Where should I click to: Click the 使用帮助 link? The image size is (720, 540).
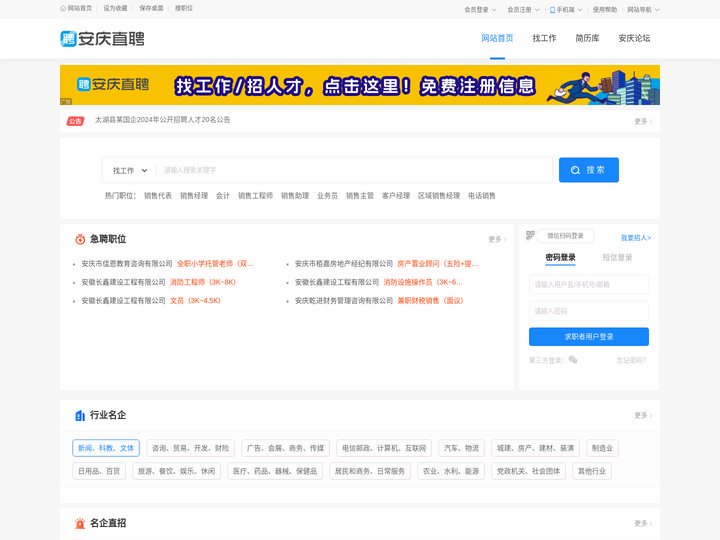point(605,10)
